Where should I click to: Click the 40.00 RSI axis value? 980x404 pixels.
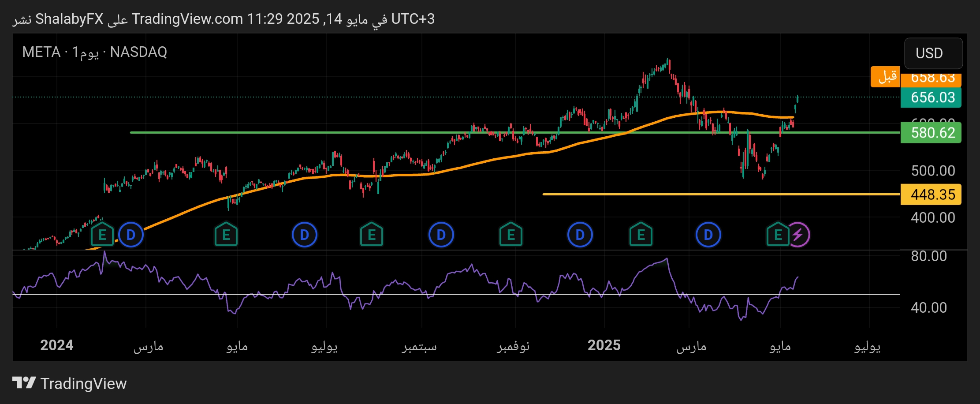(929, 307)
